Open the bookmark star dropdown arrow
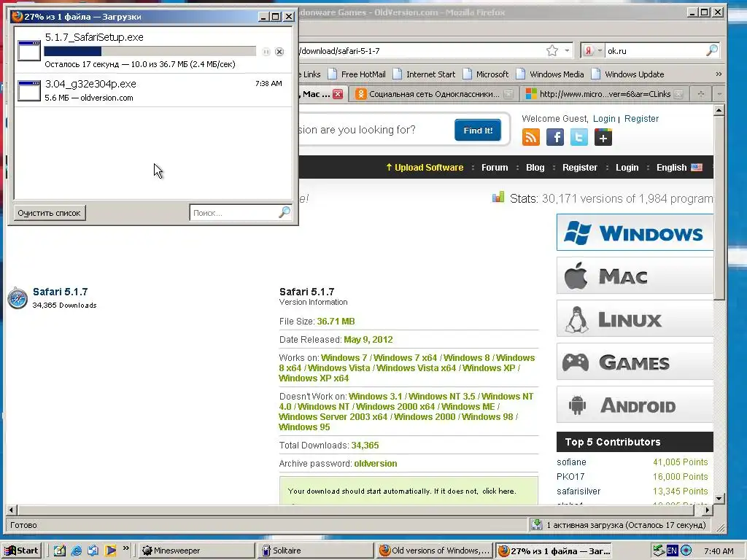747x560 pixels. click(567, 50)
